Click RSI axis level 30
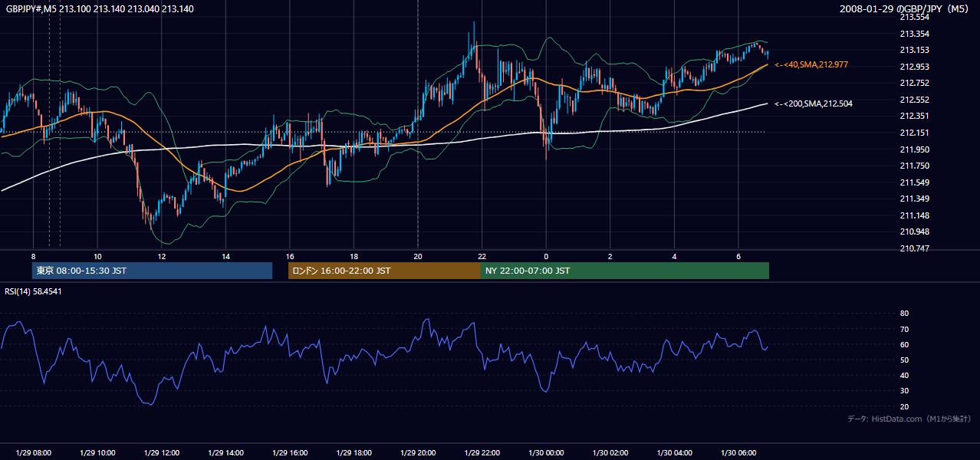Viewport: 980px width, 460px height. coord(904,391)
